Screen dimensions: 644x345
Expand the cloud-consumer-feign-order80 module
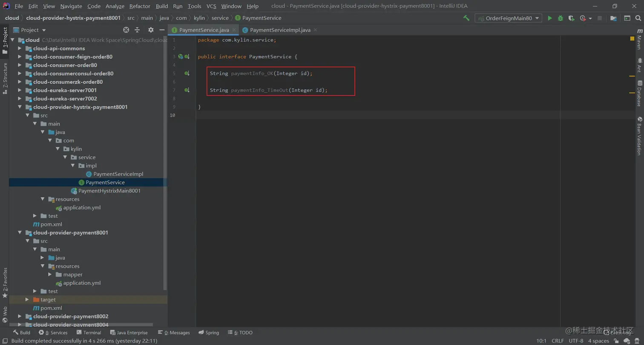pos(20,57)
